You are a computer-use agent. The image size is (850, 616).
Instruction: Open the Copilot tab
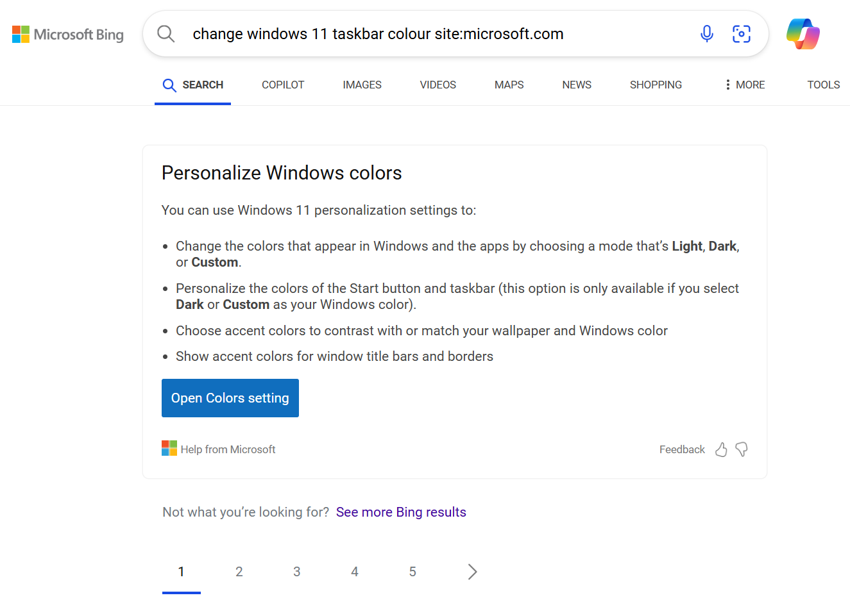click(283, 85)
